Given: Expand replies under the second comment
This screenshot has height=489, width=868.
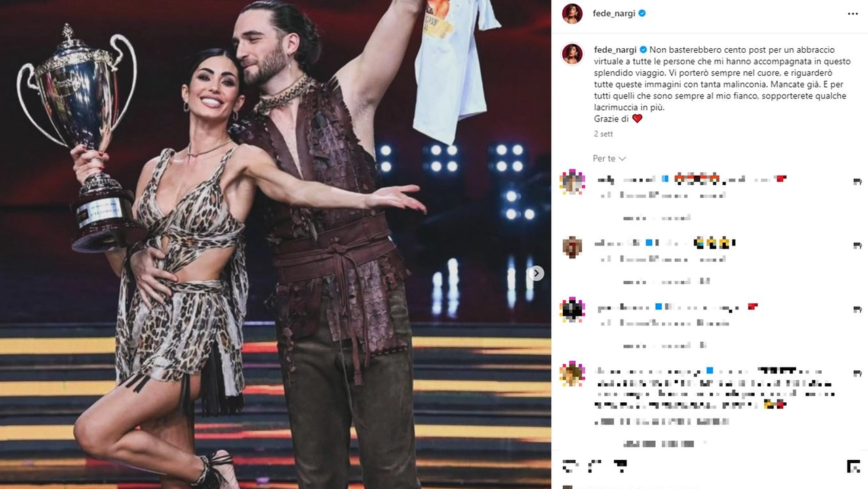Looking at the screenshot, I should pos(666,281).
